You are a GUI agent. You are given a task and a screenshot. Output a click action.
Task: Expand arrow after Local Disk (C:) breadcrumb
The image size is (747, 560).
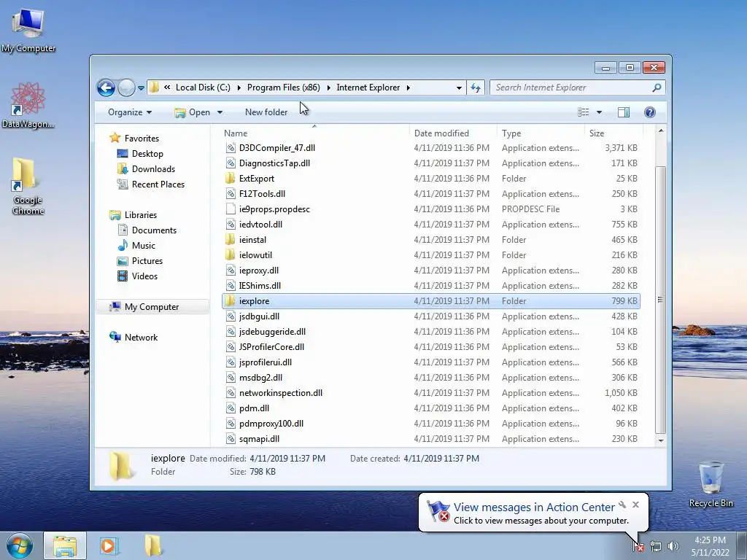coord(239,87)
